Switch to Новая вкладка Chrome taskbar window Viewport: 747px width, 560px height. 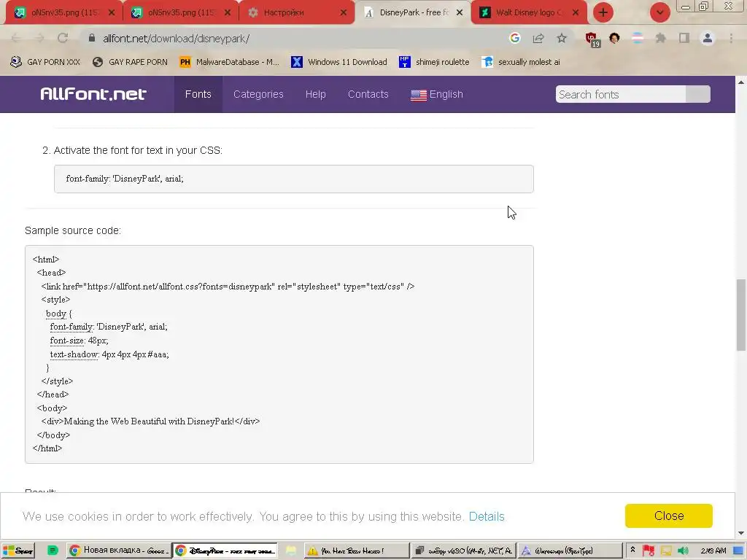[x=117, y=551]
